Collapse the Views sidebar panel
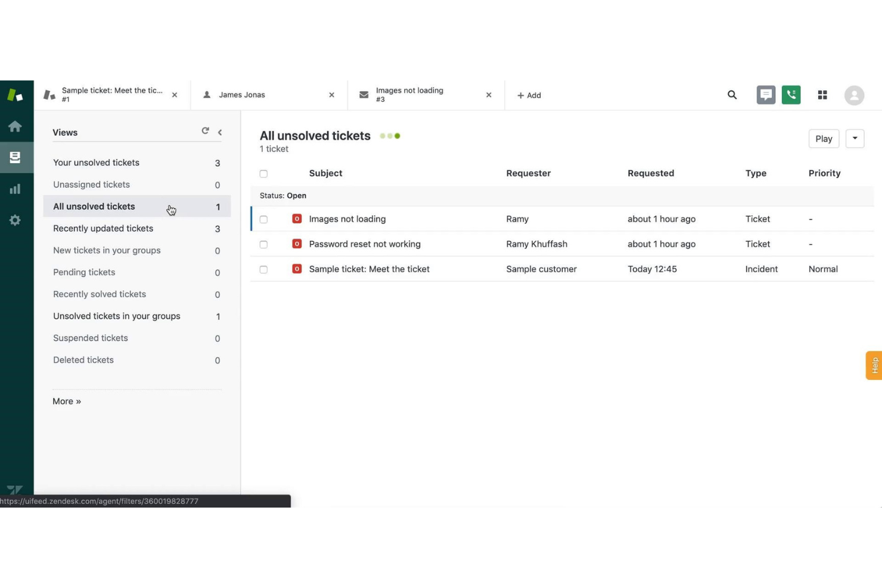 click(220, 132)
